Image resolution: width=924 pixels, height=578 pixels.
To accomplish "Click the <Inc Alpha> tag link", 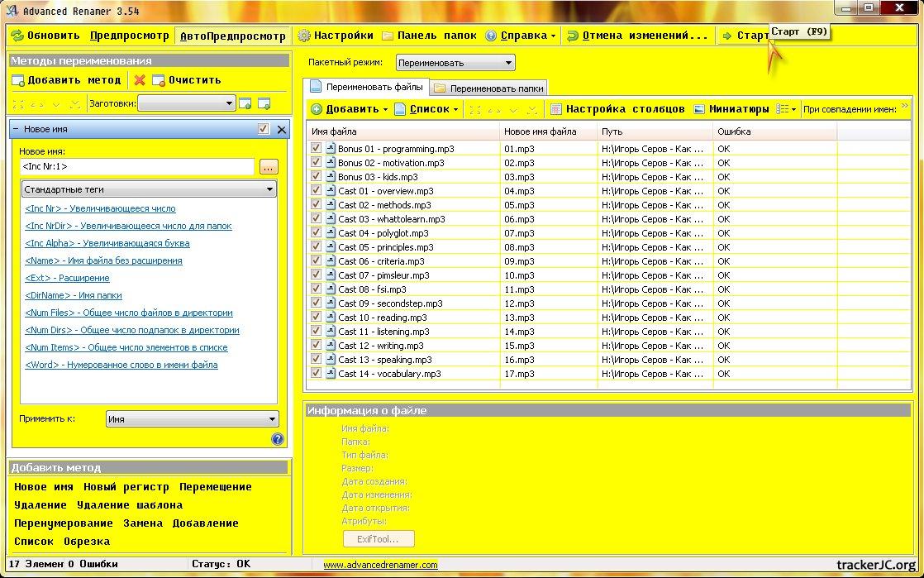I will [107, 243].
